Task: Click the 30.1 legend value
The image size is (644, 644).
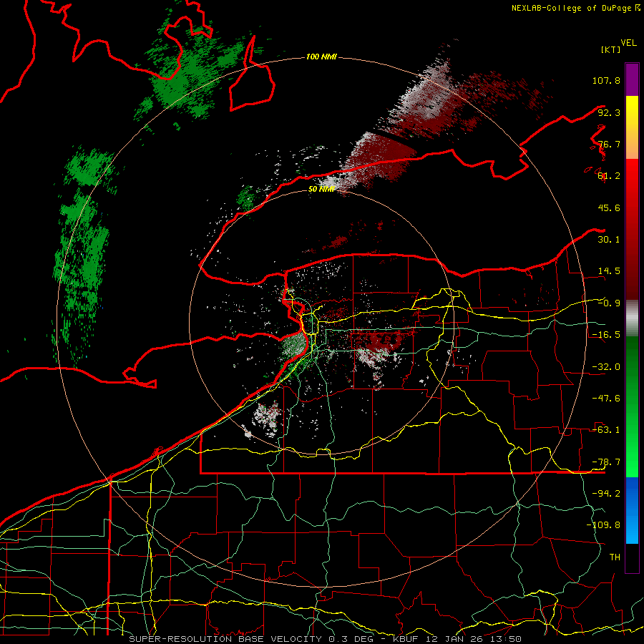Action: [609, 240]
